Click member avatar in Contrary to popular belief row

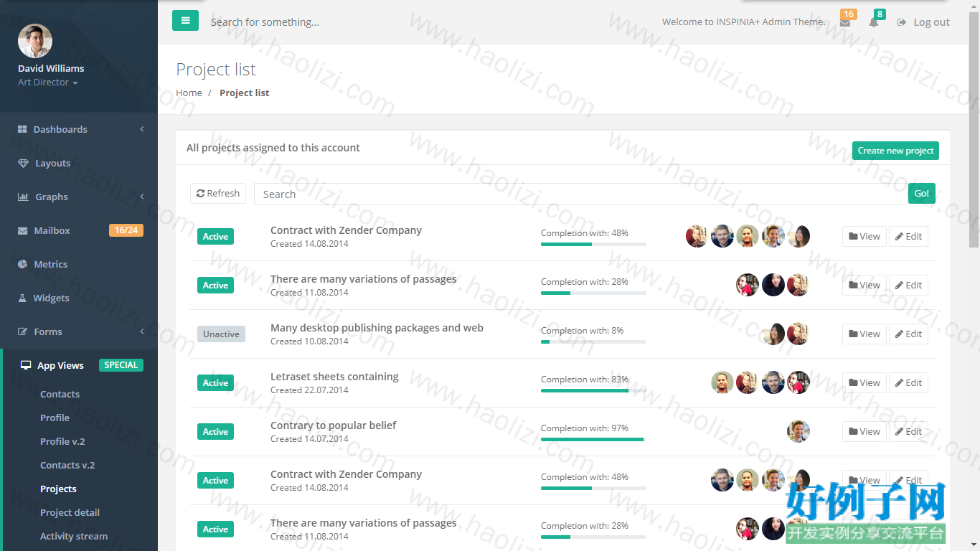pos(798,431)
